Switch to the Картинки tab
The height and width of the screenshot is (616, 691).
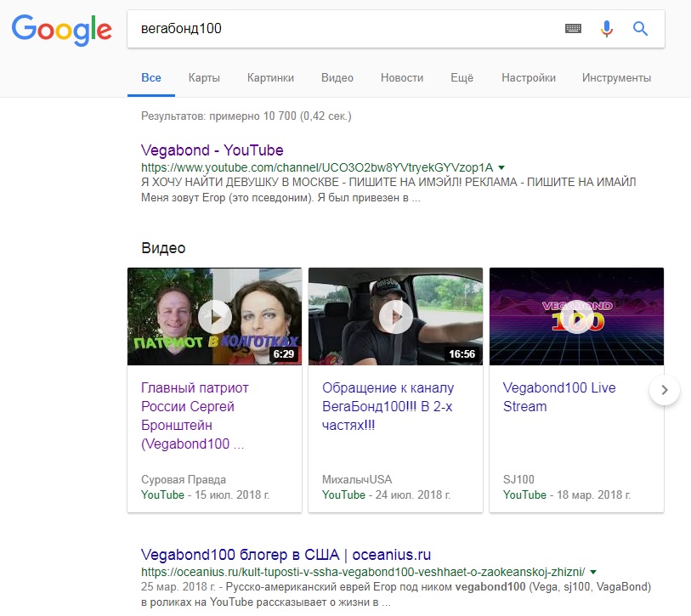pos(270,78)
